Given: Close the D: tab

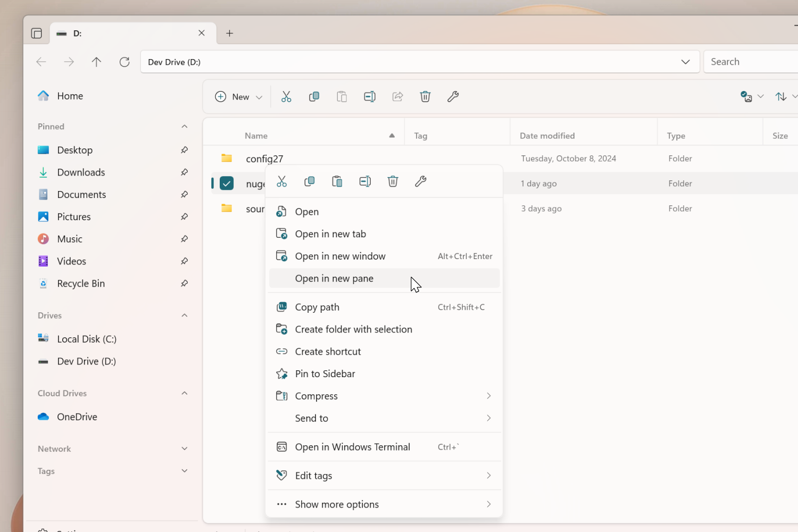Looking at the screenshot, I should 202,33.
